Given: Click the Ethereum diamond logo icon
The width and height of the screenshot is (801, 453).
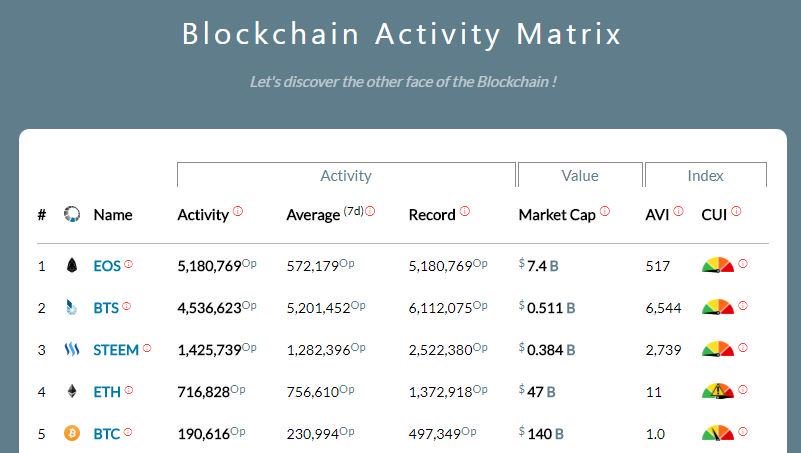Looking at the screenshot, I should point(72,391).
